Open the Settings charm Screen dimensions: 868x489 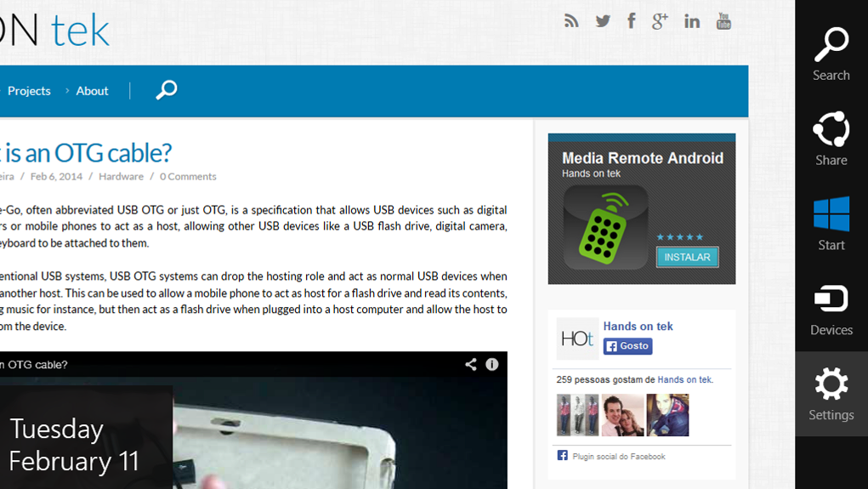coord(831,394)
